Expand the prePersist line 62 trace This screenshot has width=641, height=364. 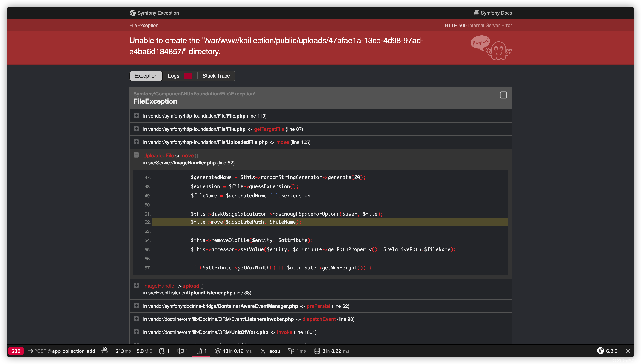coord(136,306)
